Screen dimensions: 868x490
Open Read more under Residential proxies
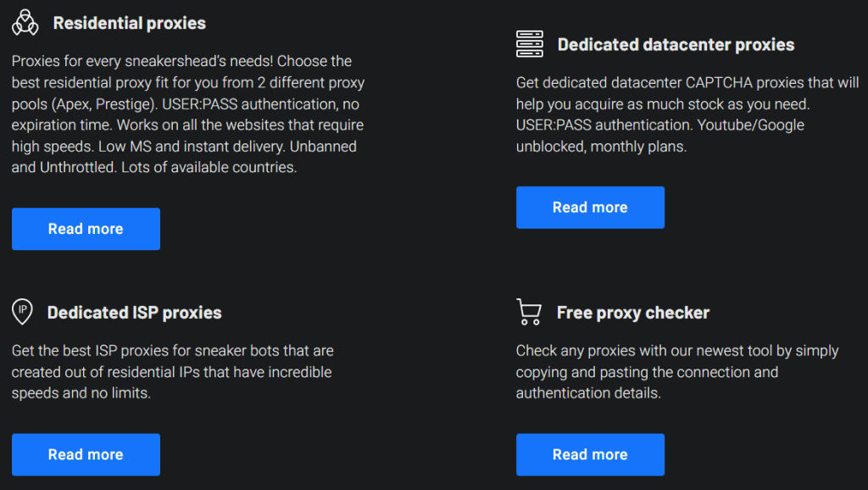click(x=86, y=229)
